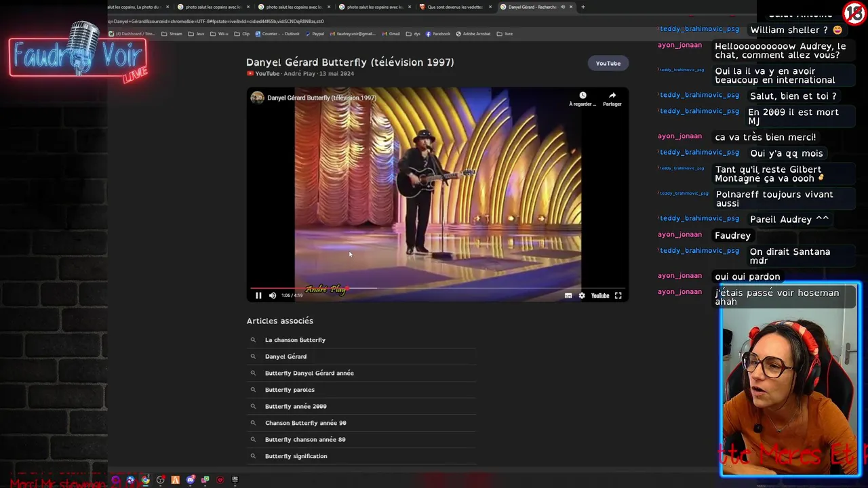Screen dimensions: 868x488
Task: Open the livre bookmarks folder
Action: [x=505, y=34]
